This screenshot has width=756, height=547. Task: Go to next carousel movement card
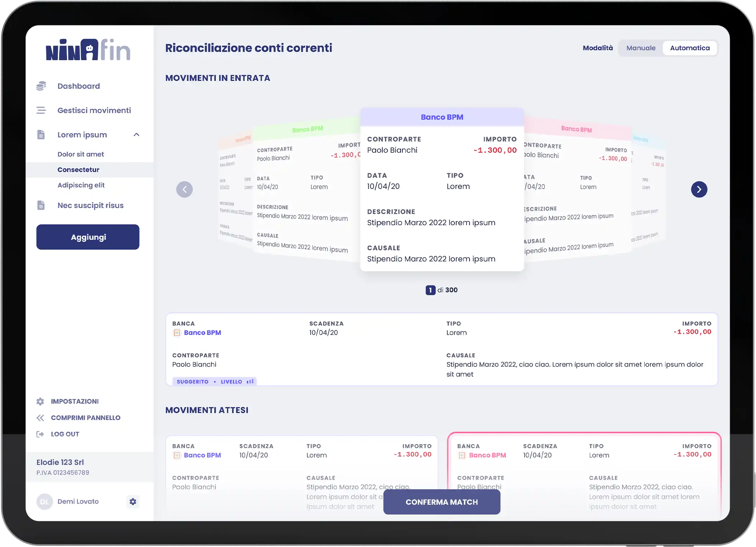699,189
